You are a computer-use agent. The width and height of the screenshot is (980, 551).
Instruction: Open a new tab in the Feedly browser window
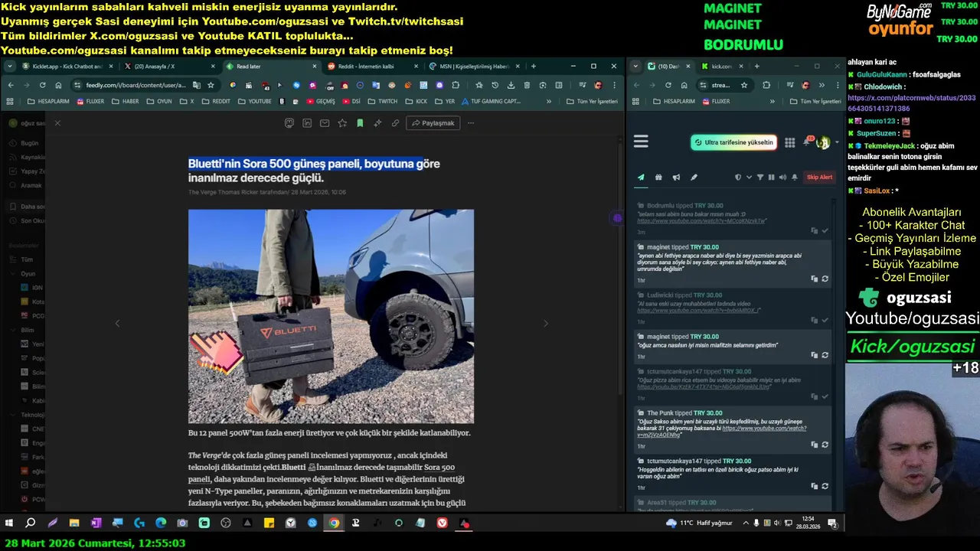pos(534,67)
